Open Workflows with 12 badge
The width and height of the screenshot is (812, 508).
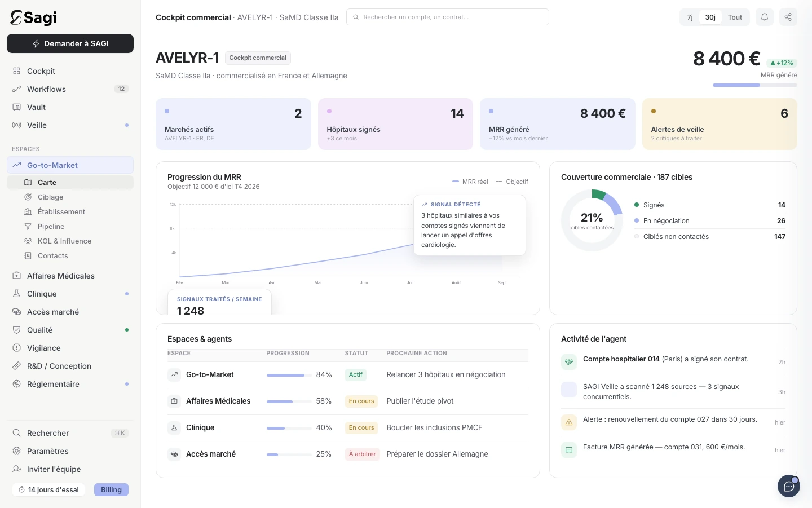70,89
